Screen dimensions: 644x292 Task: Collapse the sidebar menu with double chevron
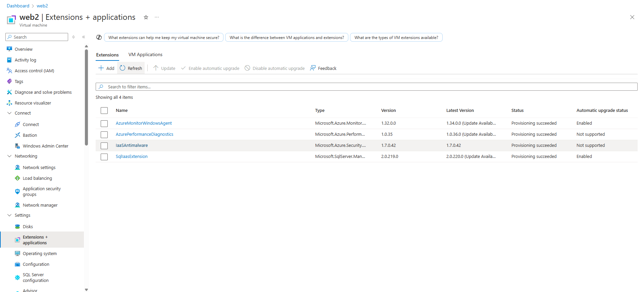[x=84, y=37]
